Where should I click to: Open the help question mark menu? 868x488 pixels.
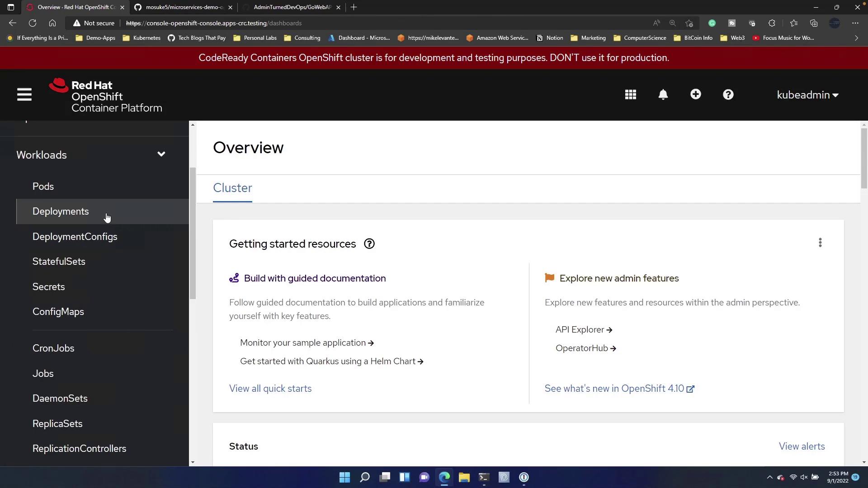pyautogui.click(x=728, y=95)
